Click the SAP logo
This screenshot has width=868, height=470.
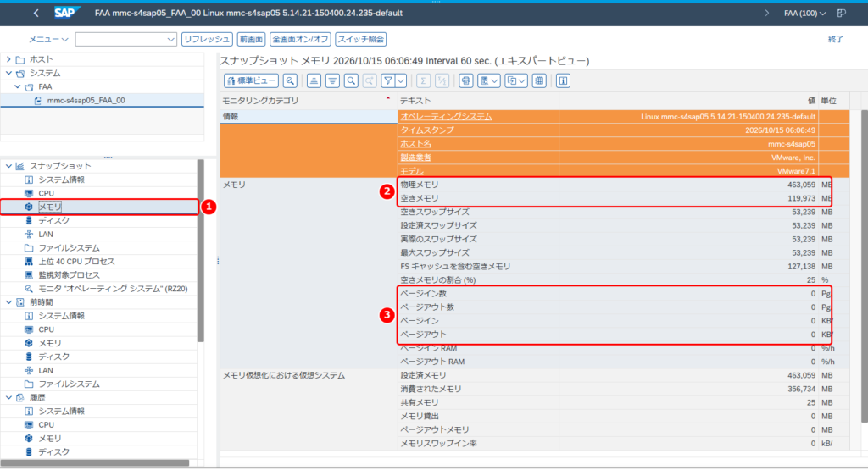(x=66, y=13)
